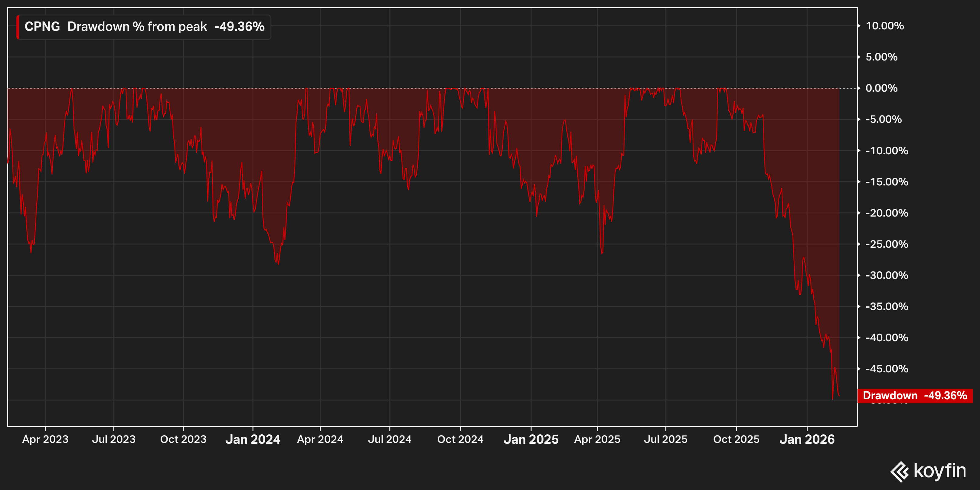Select the CPNG ticker label
The height and width of the screenshot is (490, 980).
(42, 27)
